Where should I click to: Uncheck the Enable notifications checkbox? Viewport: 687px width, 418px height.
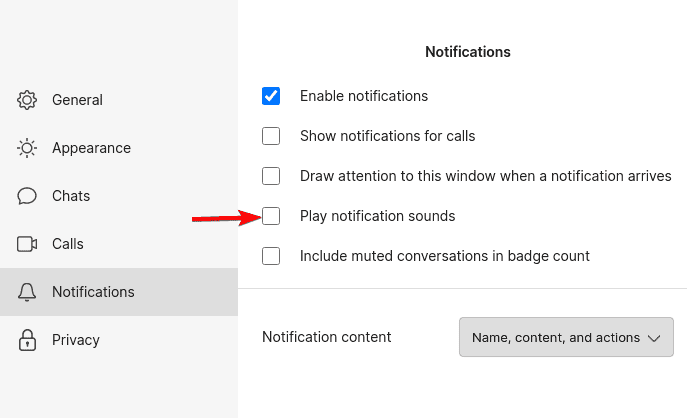coord(271,96)
